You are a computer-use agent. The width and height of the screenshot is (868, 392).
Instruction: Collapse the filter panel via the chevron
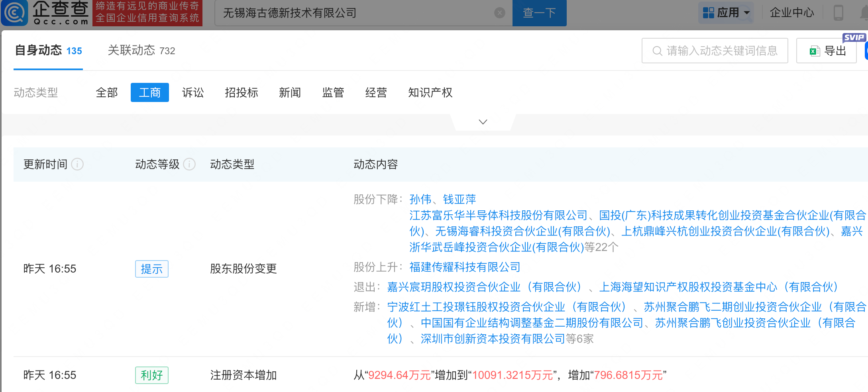(483, 122)
